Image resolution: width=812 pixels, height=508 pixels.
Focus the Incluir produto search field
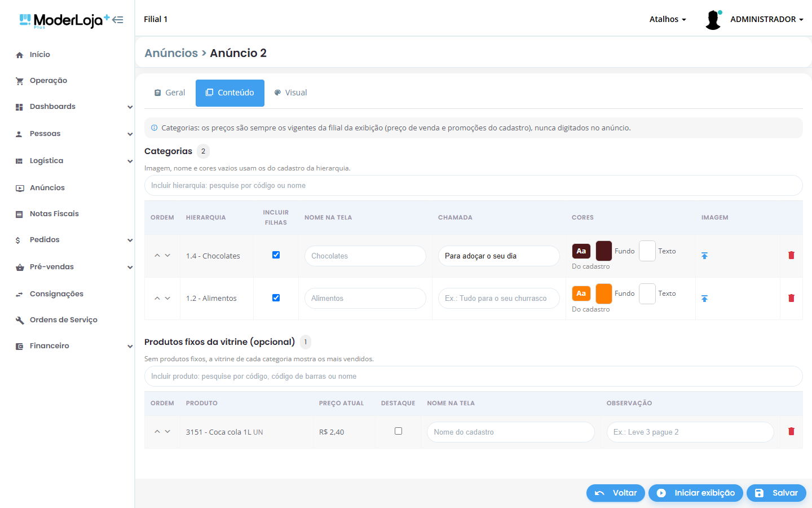474,376
